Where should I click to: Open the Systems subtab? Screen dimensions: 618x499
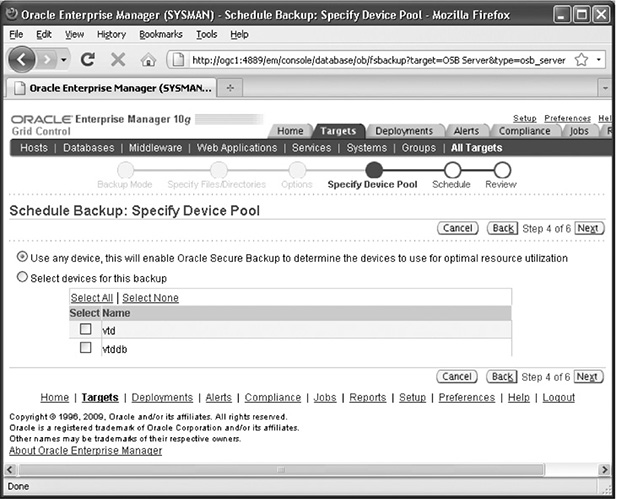[367, 148]
